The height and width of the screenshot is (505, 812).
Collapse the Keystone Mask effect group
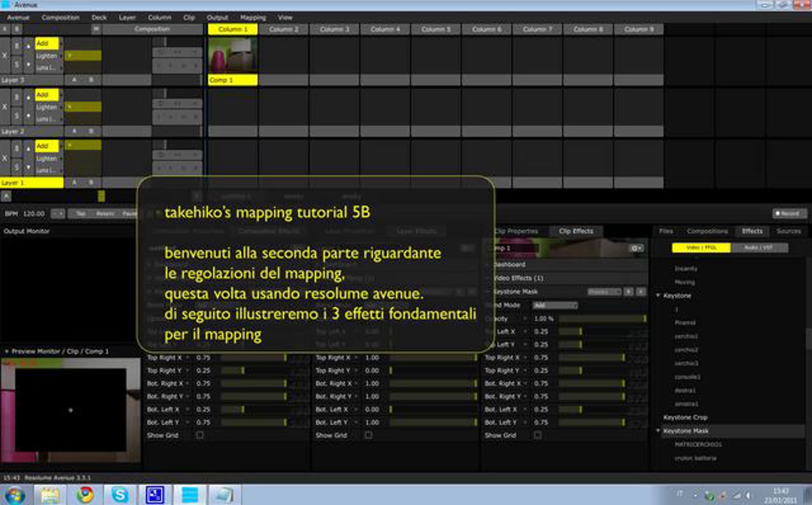pyautogui.click(x=658, y=431)
